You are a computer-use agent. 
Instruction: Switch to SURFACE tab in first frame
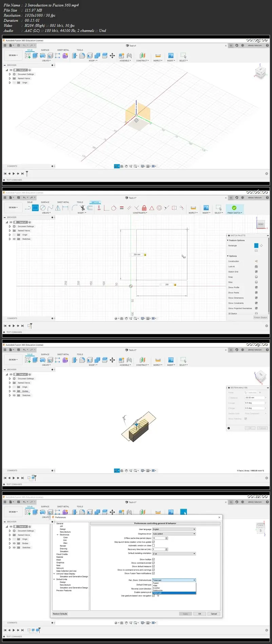pyautogui.click(x=45, y=50)
